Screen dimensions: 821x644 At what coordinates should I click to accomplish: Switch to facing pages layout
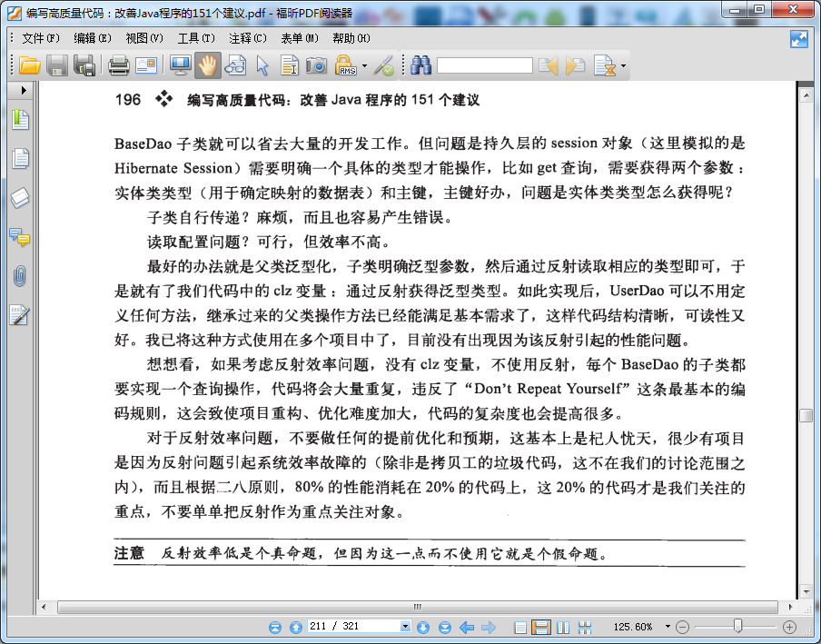[x=563, y=627]
